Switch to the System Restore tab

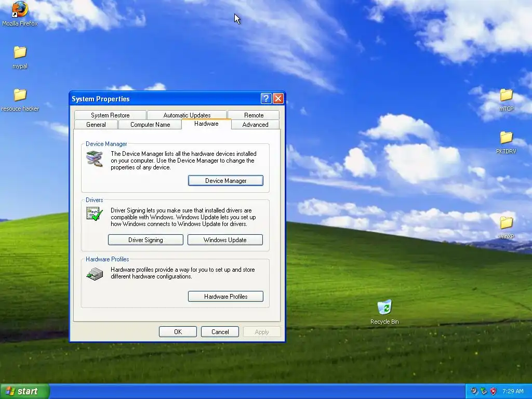pos(110,115)
